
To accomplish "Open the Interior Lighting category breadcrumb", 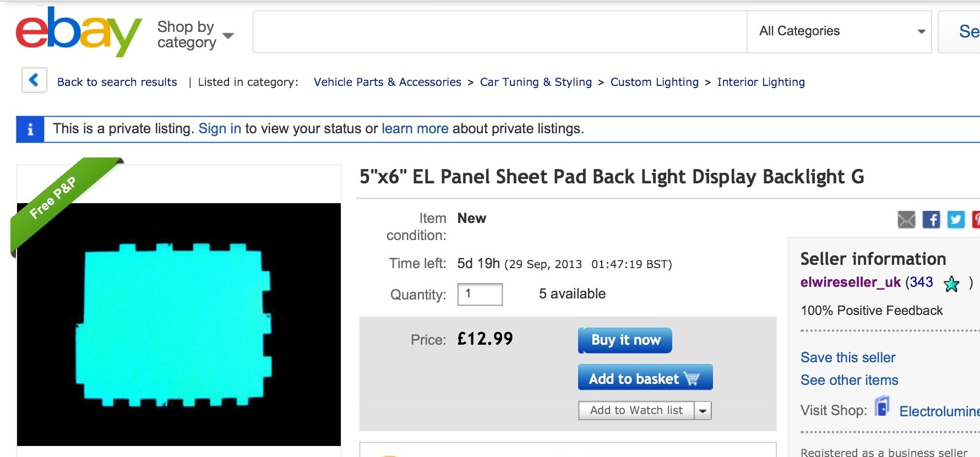I will [x=761, y=82].
